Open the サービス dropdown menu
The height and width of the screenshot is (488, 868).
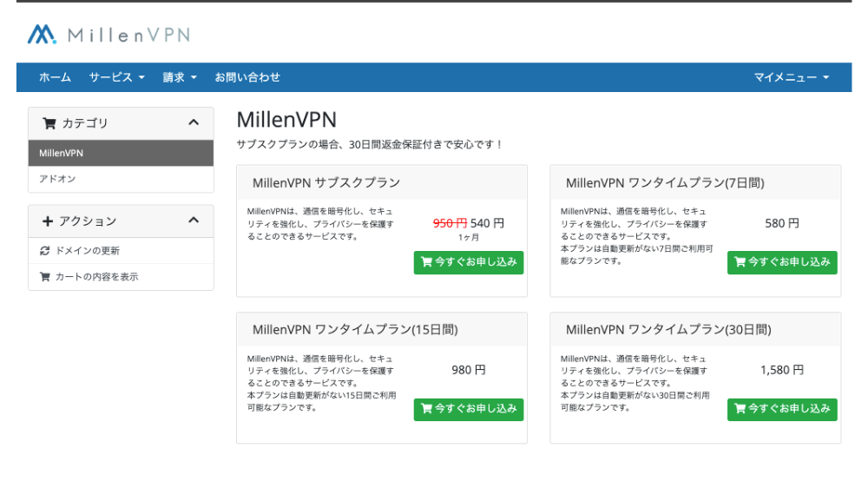[116, 77]
